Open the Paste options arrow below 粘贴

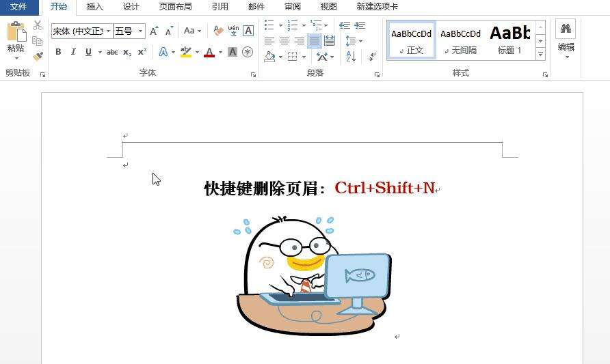pos(16,58)
